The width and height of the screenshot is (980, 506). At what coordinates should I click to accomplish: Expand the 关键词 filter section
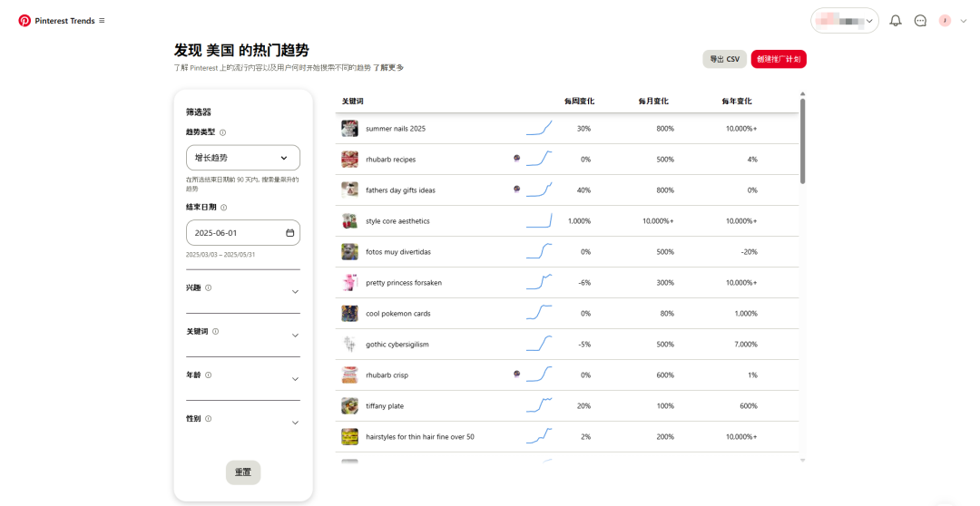tap(295, 336)
